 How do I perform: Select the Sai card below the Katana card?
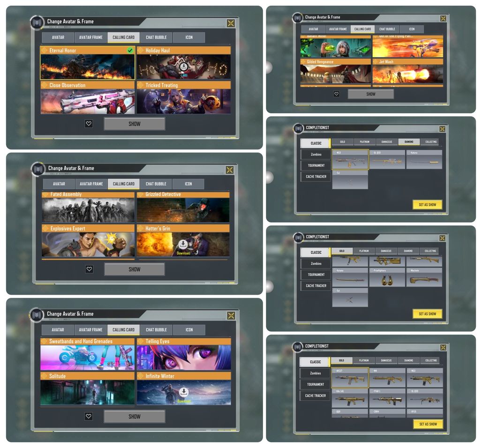350,297
